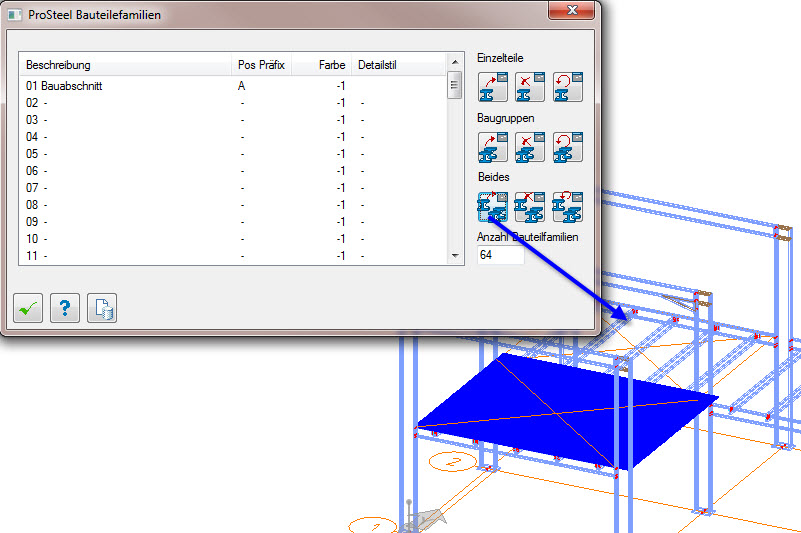Select the row '08 -'
This screenshot has width=801, height=533.
tap(232, 205)
